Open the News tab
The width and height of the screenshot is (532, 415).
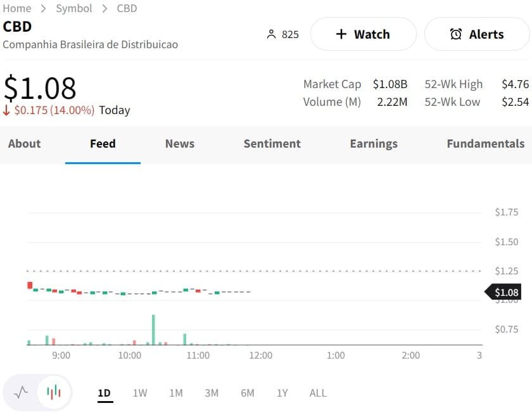(179, 144)
